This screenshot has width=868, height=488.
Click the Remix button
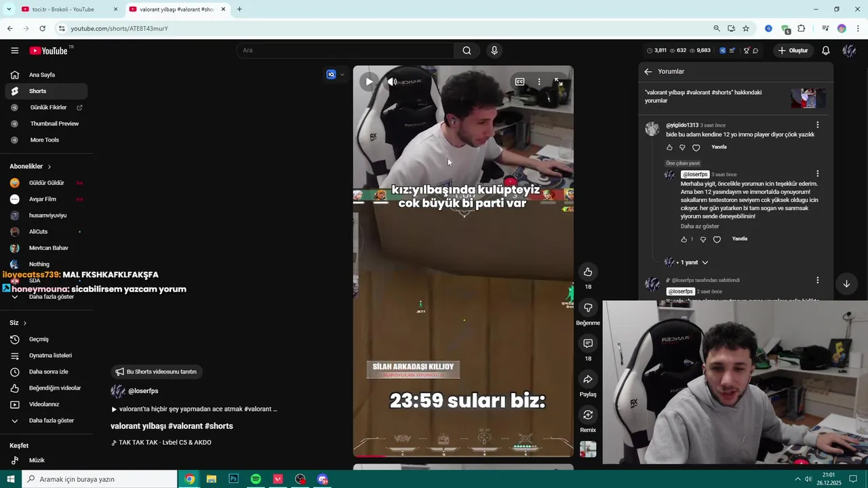coord(588,415)
